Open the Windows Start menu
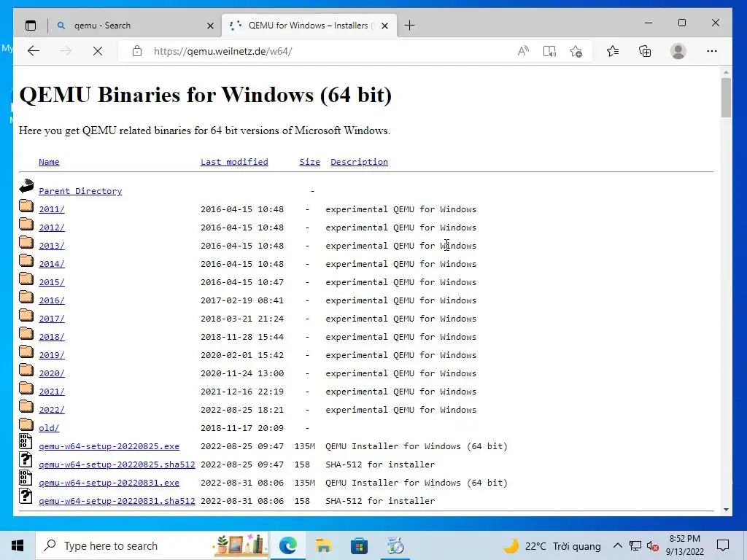 coord(18,545)
